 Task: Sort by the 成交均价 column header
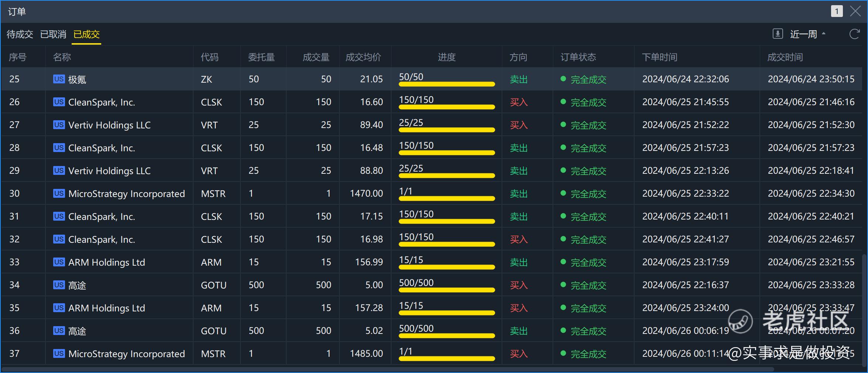[x=363, y=57]
